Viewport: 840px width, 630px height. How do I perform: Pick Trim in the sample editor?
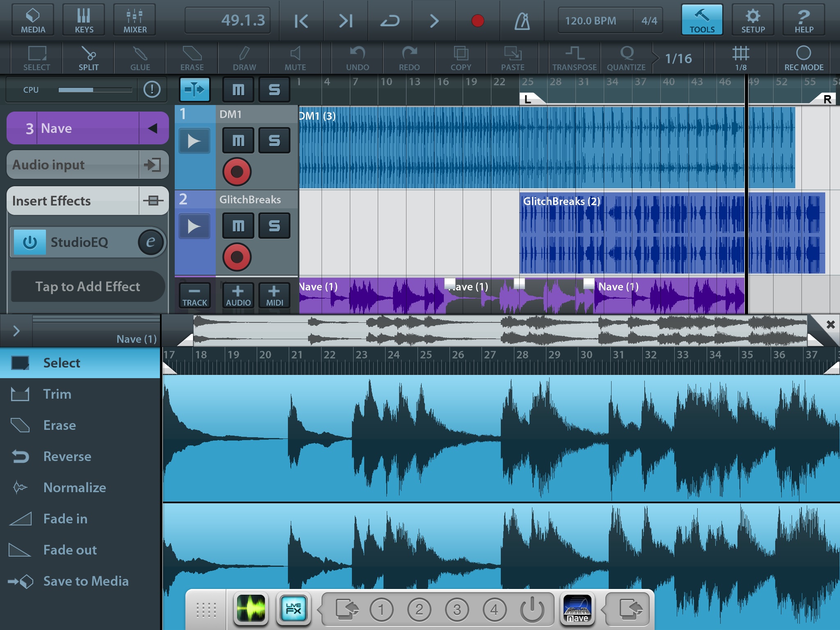coord(80,394)
